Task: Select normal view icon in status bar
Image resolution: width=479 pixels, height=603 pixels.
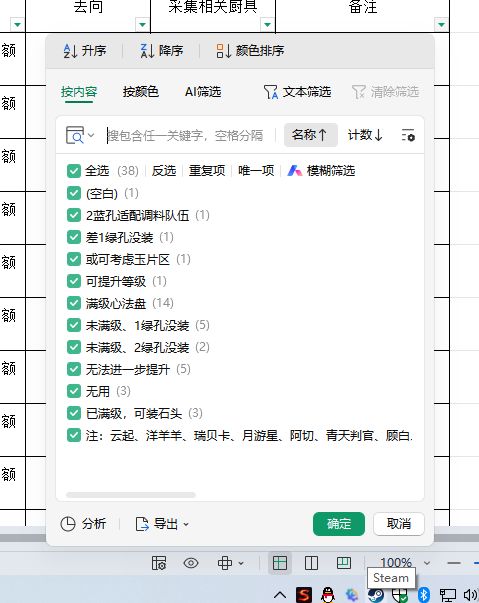Action: 280,563
